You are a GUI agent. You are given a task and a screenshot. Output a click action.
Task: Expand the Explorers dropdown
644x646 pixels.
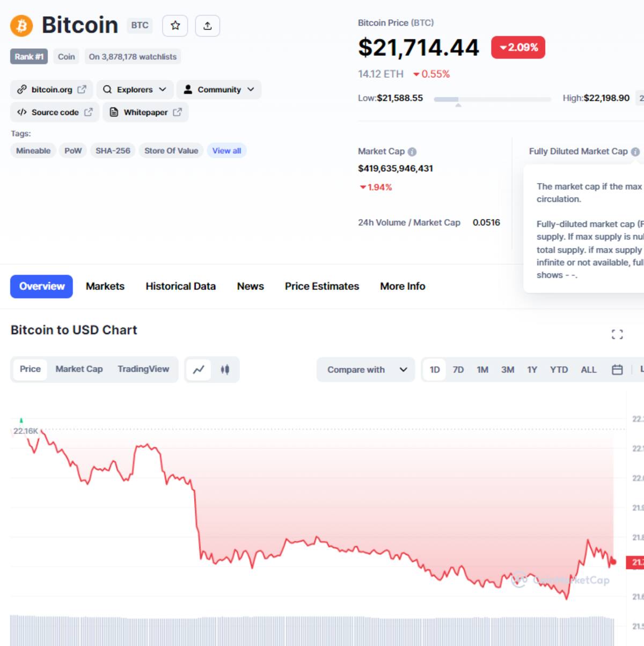[x=135, y=90]
